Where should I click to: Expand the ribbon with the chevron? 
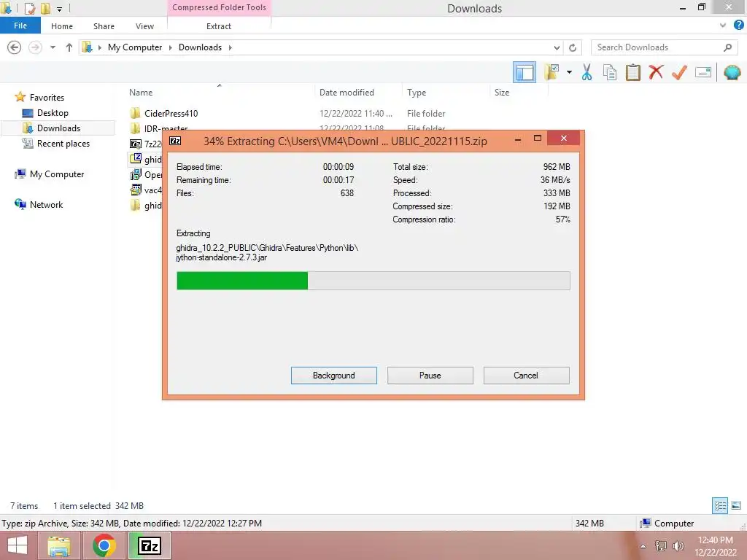(x=723, y=26)
